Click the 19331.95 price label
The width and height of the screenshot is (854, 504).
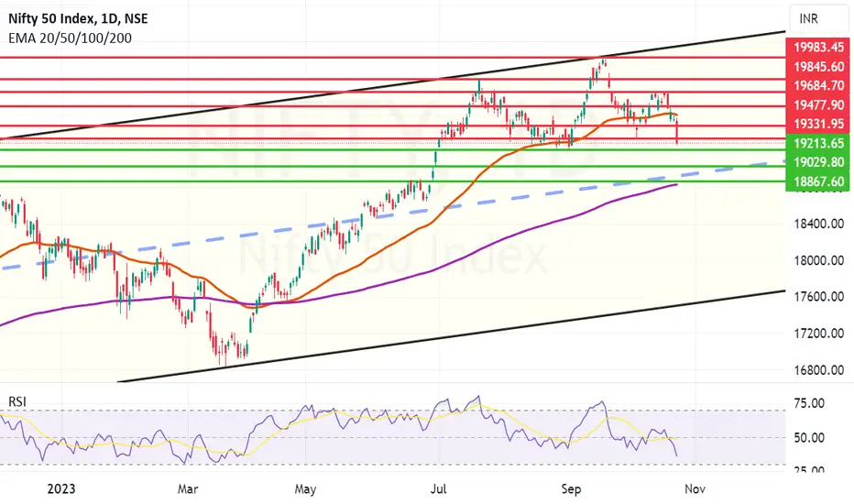click(818, 124)
